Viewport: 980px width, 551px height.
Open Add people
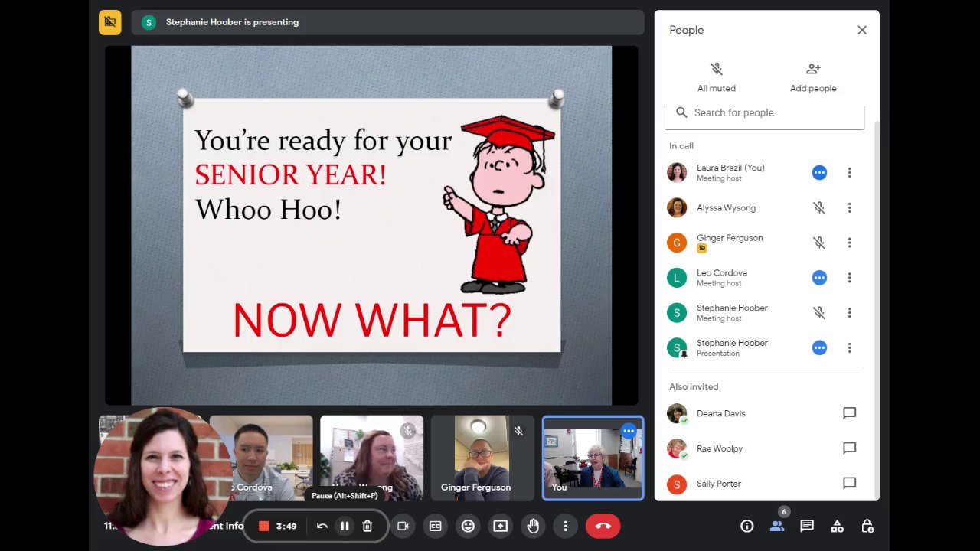click(813, 77)
